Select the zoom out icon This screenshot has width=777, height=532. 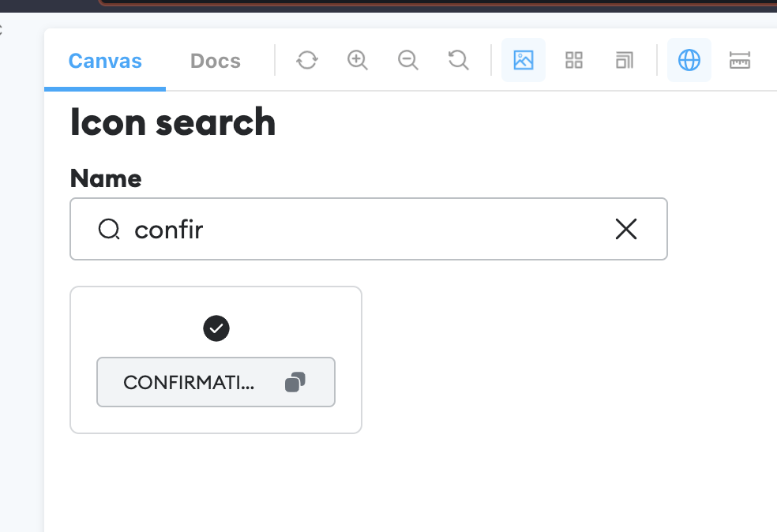click(408, 60)
